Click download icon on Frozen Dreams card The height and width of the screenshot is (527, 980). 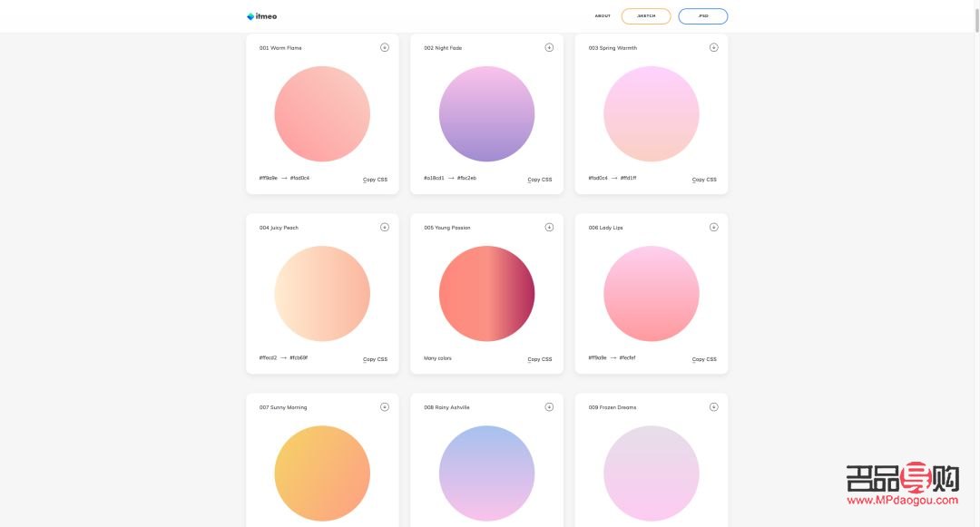(713, 406)
